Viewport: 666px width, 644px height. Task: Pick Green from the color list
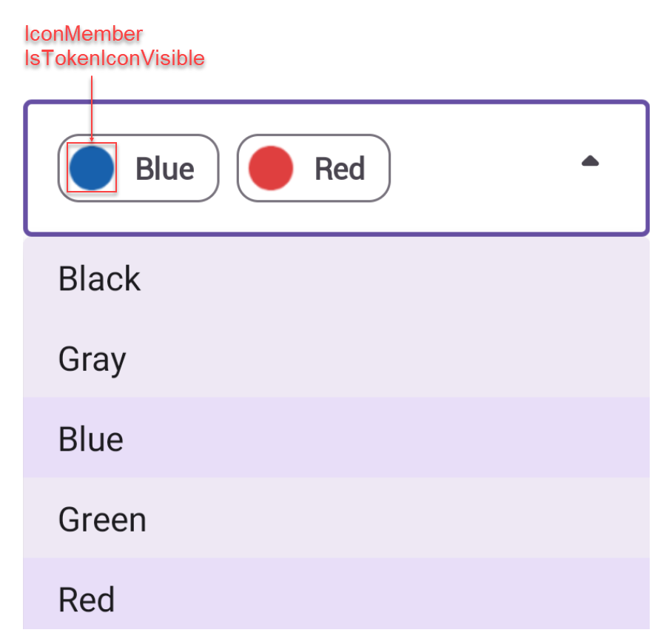point(102,519)
